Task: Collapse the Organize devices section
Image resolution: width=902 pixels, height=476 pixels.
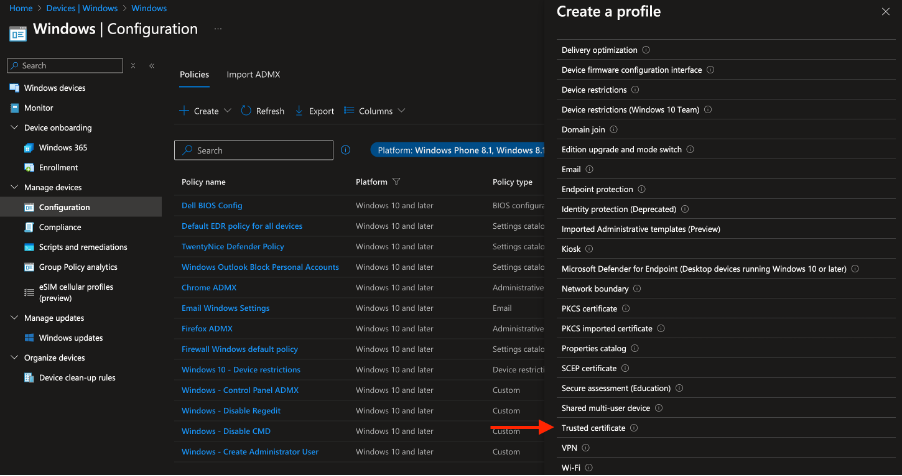Action: pyautogui.click(x=14, y=357)
